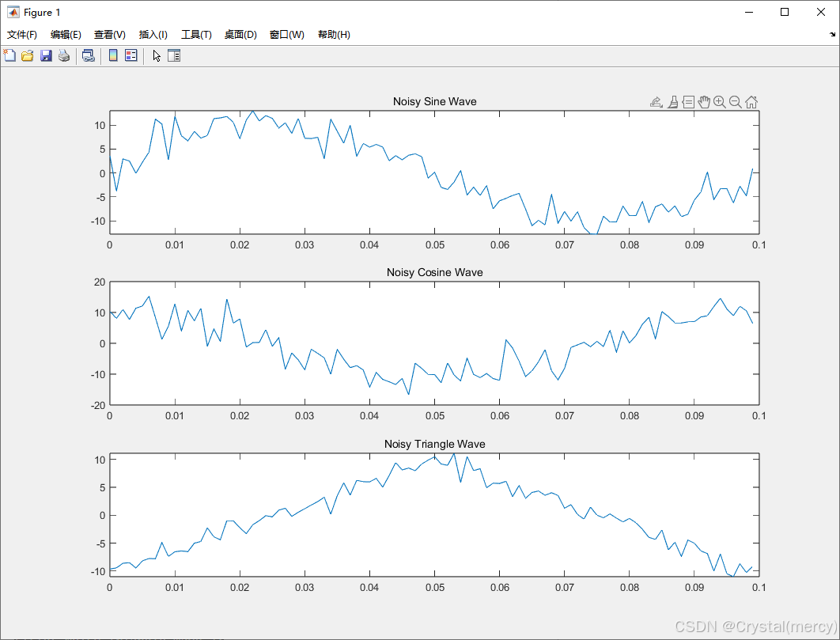Open the 文件(F) menu
The image size is (840, 640).
(x=22, y=34)
